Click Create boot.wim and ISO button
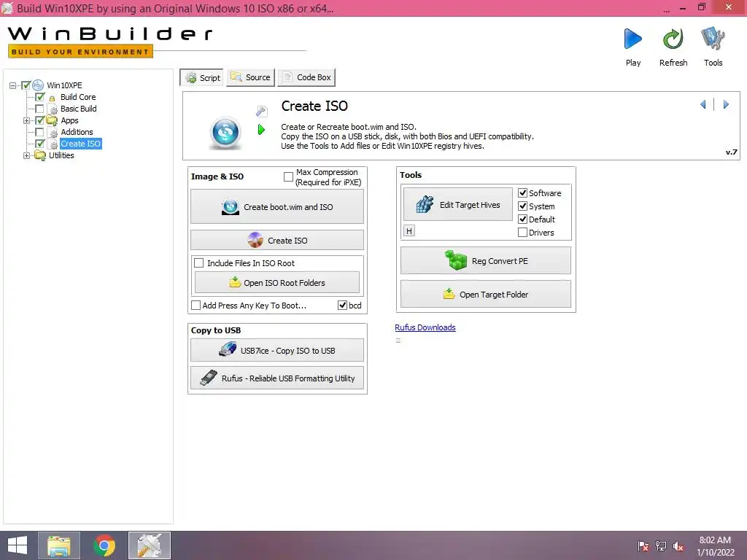747x560 pixels. click(277, 206)
